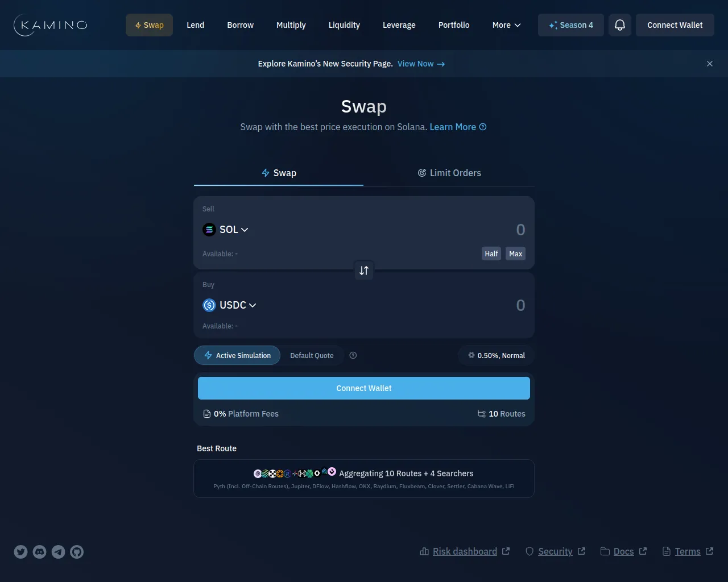Open the Security footer link
The width and height of the screenshot is (728, 582).
(x=555, y=551)
